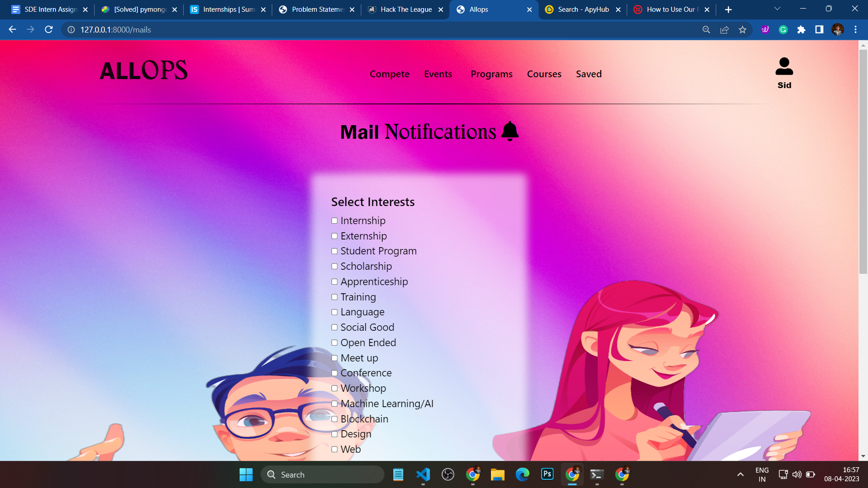
Task: Click the Grammarly extension icon
Action: point(783,30)
